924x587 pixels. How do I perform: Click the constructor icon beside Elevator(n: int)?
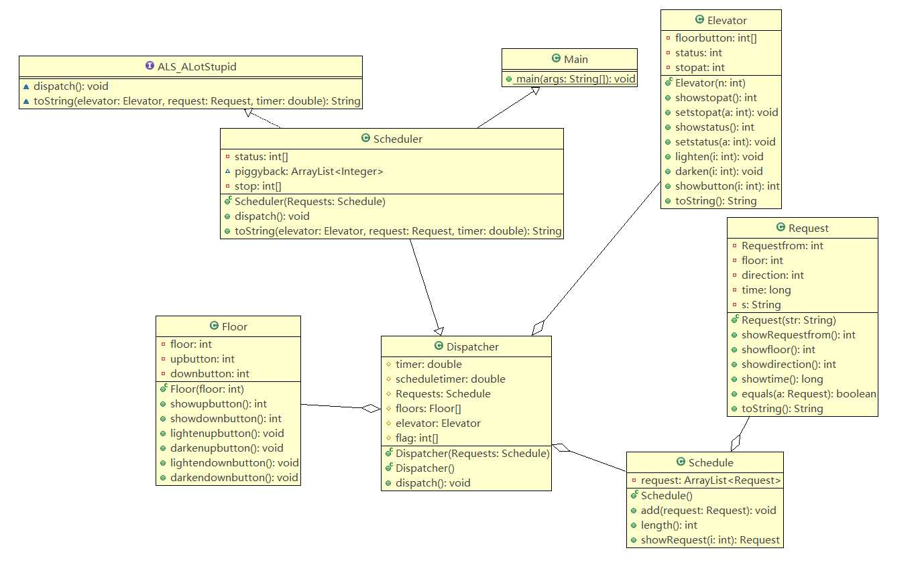669,82
